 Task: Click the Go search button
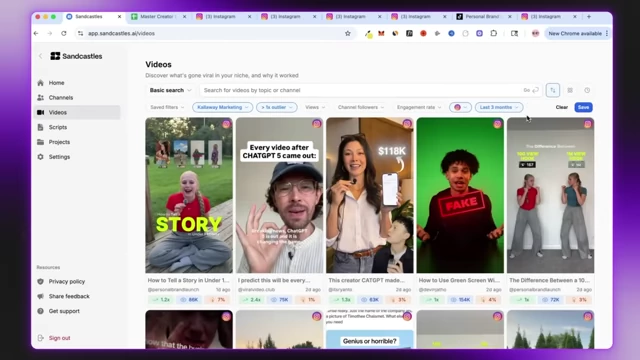[531, 90]
